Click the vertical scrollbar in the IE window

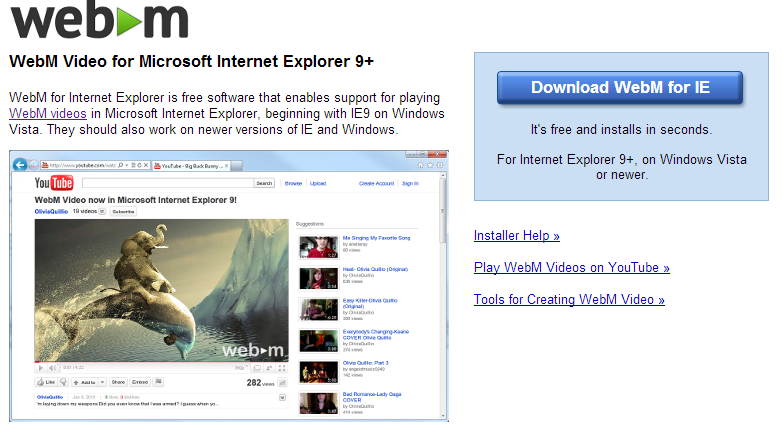coord(442,295)
